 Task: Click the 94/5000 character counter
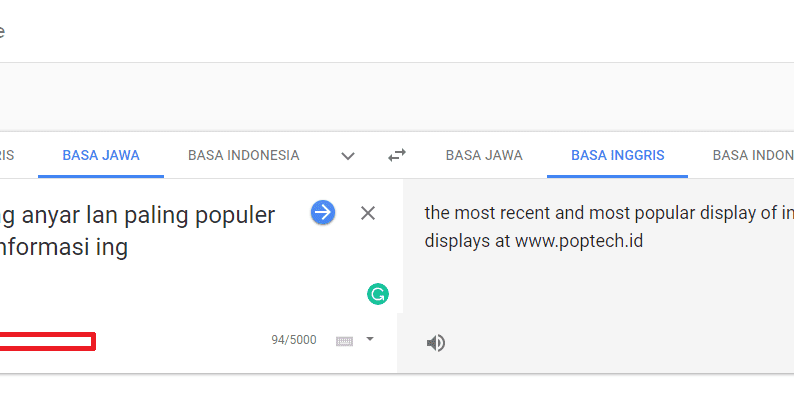click(293, 340)
